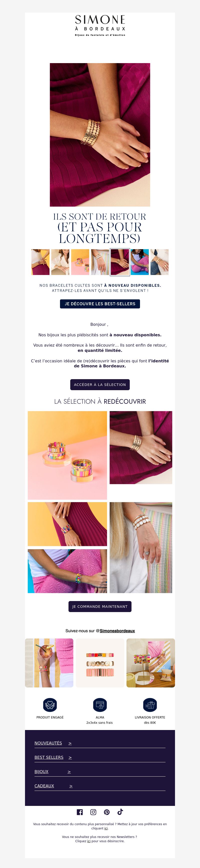
Task: Expand the Cadeaux arrow
Action: point(71,786)
